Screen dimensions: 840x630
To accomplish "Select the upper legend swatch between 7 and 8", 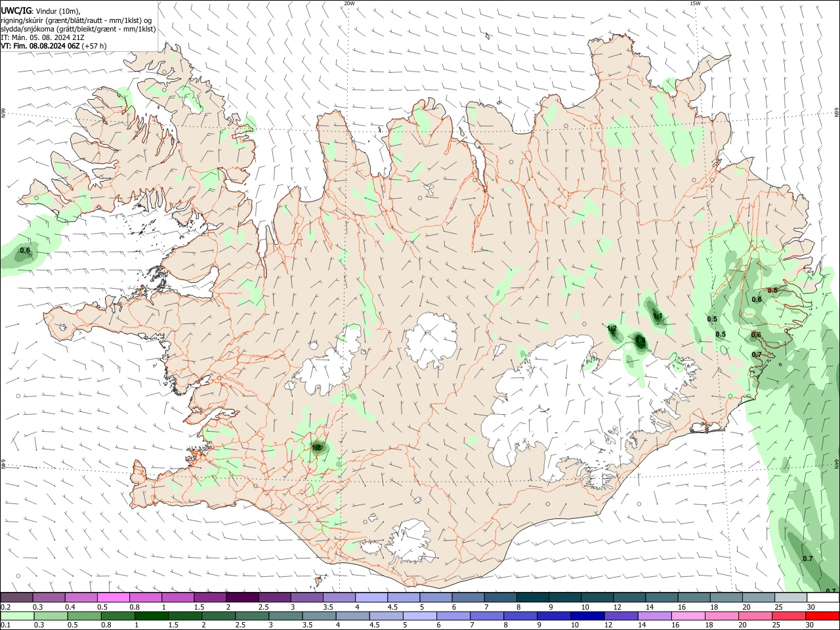I will point(501,597).
